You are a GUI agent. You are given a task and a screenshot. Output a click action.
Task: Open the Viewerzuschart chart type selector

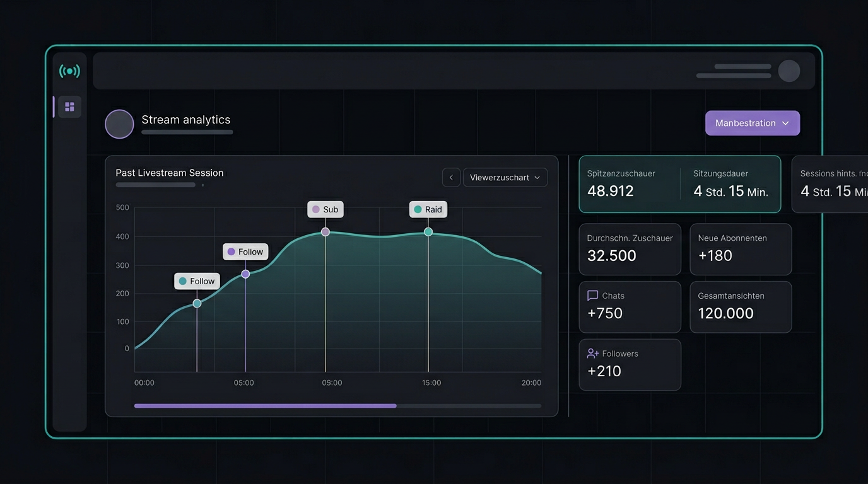(x=505, y=177)
